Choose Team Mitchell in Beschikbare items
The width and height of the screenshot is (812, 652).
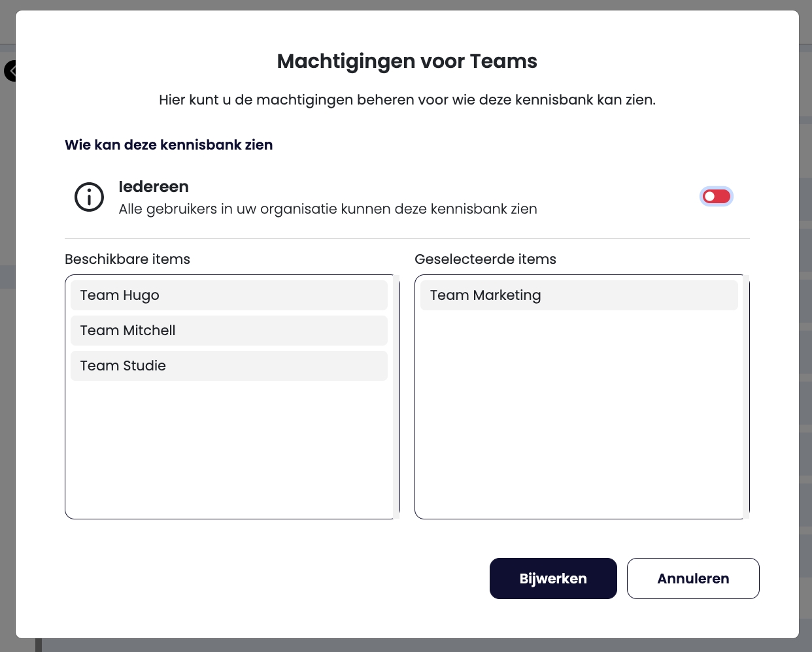229,331
